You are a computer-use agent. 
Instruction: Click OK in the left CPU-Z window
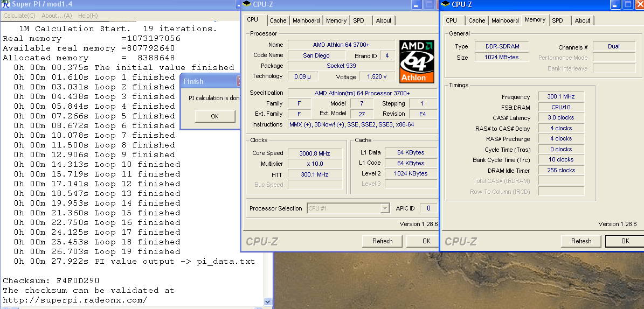tap(423, 241)
